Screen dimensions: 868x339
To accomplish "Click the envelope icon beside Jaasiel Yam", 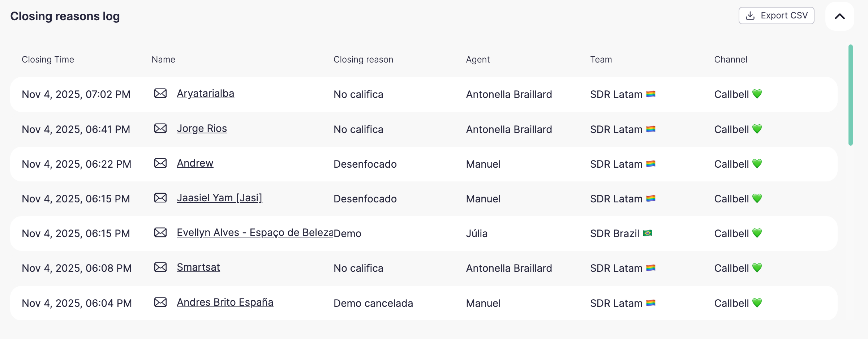I will [160, 198].
